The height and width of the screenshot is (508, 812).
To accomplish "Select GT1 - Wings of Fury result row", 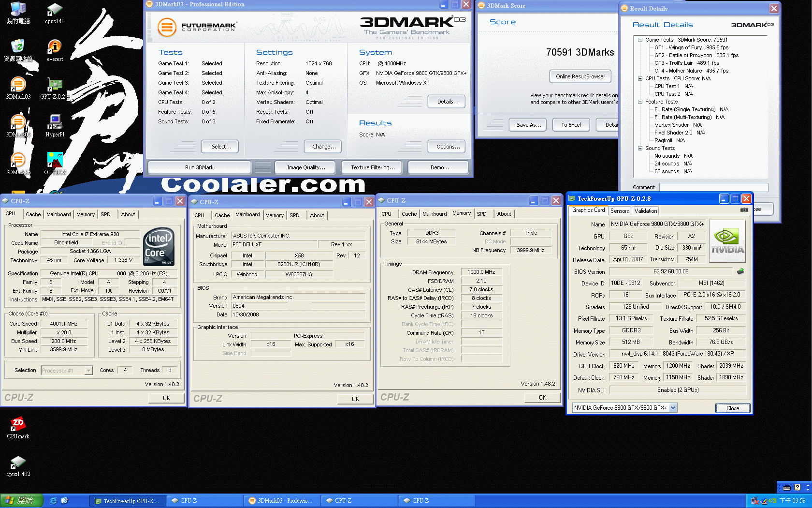I will pyautogui.click(x=691, y=47).
